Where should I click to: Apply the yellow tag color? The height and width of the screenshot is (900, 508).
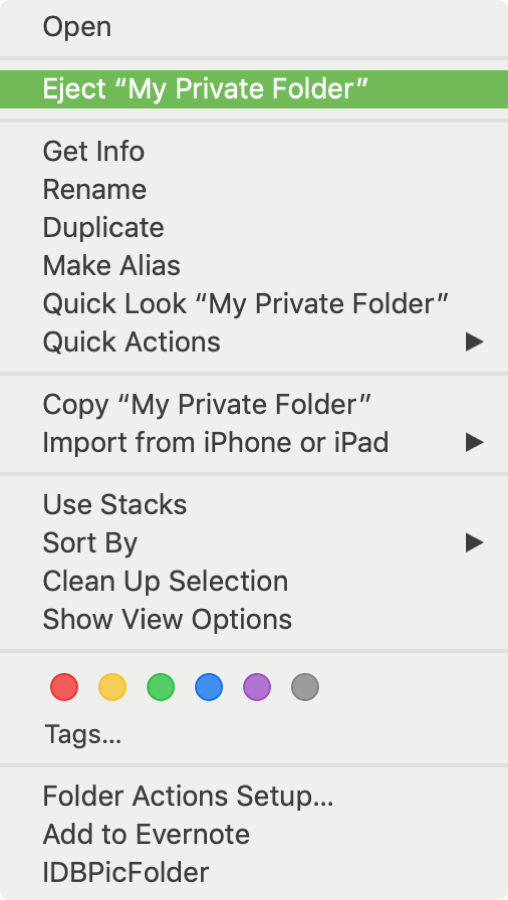tap(112, 687)
